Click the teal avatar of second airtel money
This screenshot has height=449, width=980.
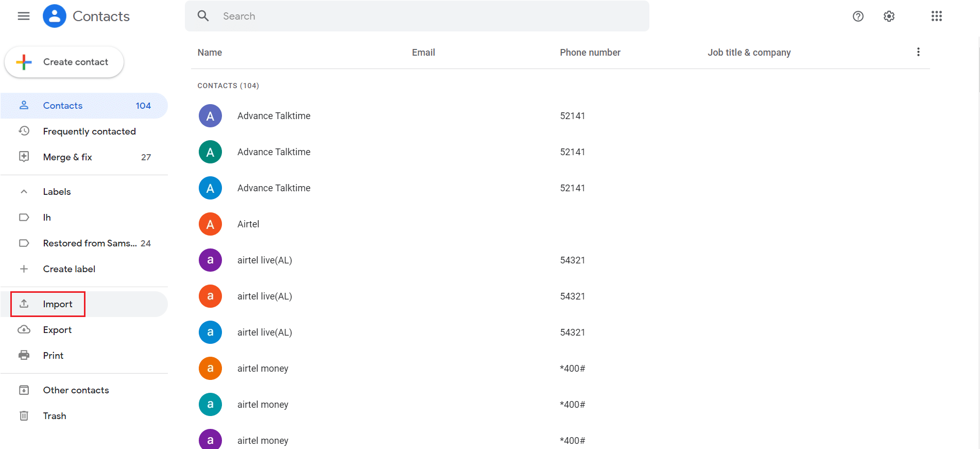[x=210, y=405]
